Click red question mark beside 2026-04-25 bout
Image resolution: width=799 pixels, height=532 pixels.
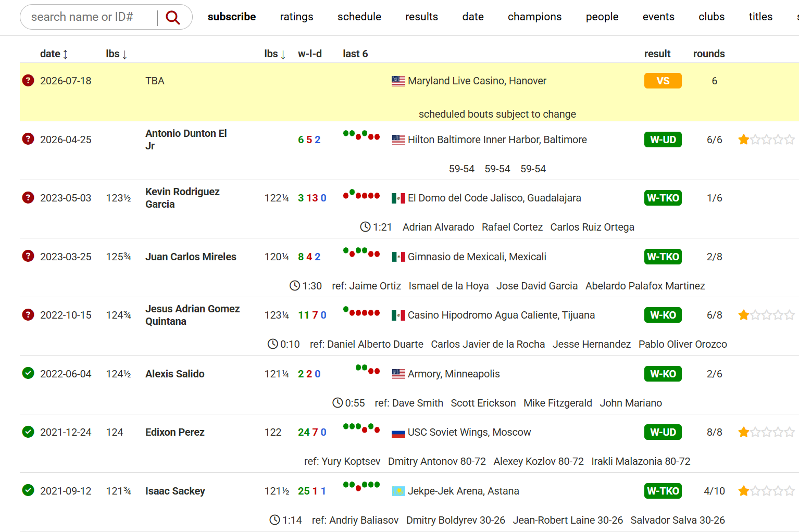pos(28,139)
